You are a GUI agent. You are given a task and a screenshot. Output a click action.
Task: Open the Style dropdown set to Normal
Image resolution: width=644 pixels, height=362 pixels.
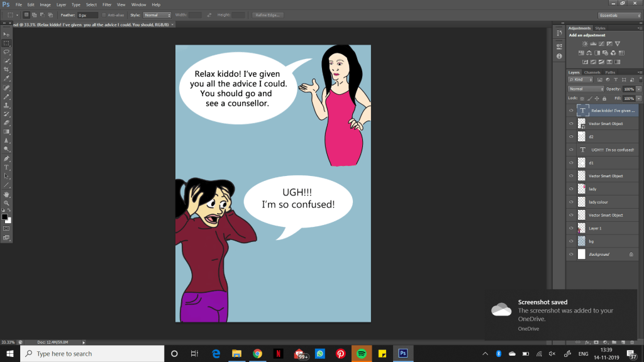click(x=157, y=14)
